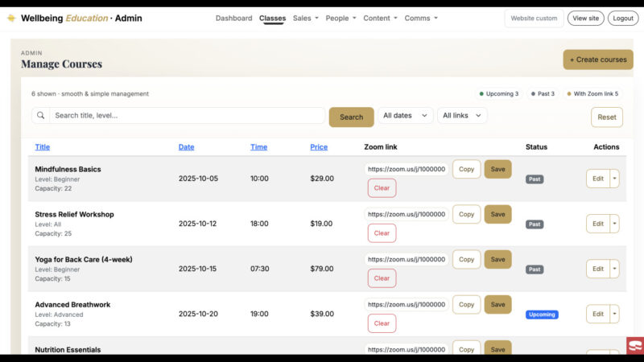Expand the Sales menu
The width and height of the screenshot is (644, 362).
coord(306,18)
